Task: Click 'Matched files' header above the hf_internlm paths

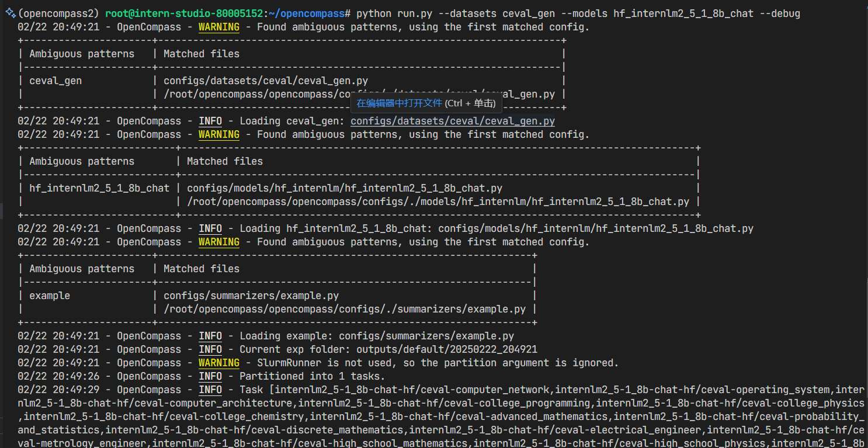Action: coord(225,162)
